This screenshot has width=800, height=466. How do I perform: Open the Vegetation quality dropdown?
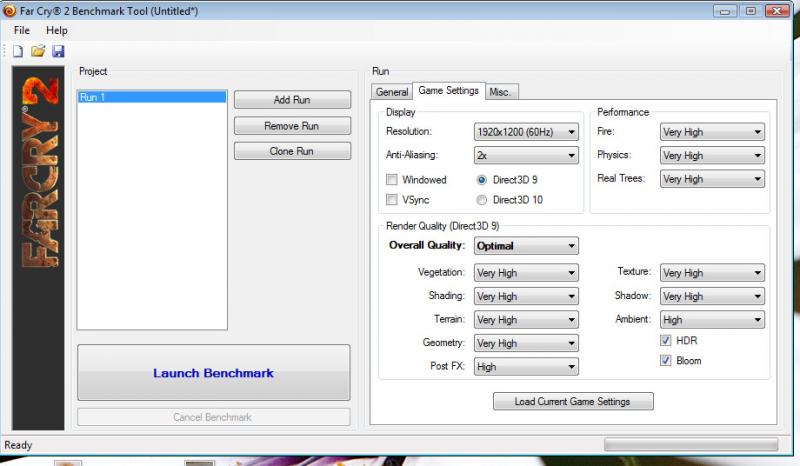click(526, 273)
